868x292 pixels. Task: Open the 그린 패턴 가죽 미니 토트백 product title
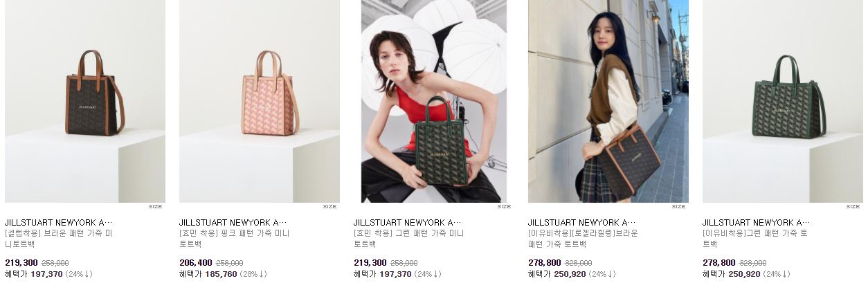(x=409, y=239)
